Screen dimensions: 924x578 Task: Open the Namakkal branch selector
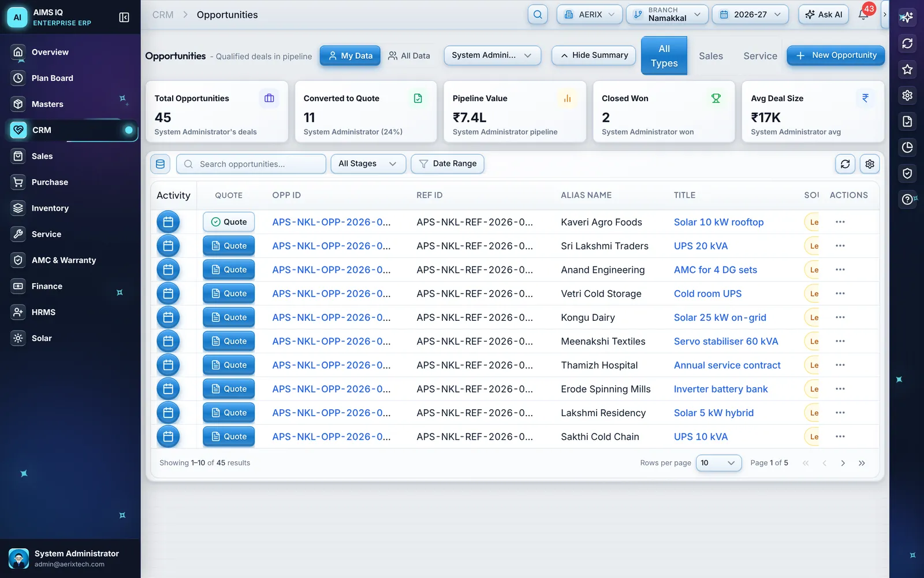[667, 14]
